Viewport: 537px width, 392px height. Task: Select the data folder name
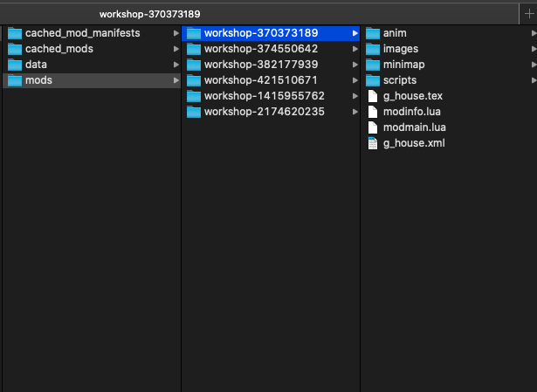point(36,65)
